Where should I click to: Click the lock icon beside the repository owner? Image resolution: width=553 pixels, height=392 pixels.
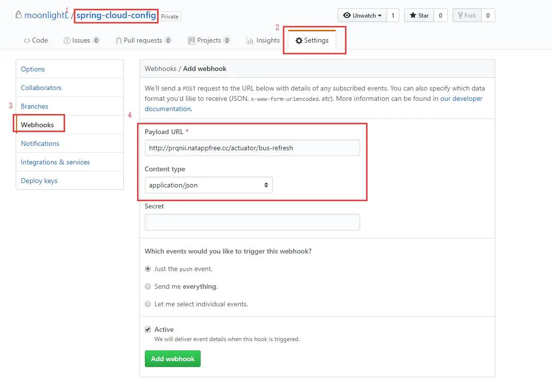(x=19, y=15)
